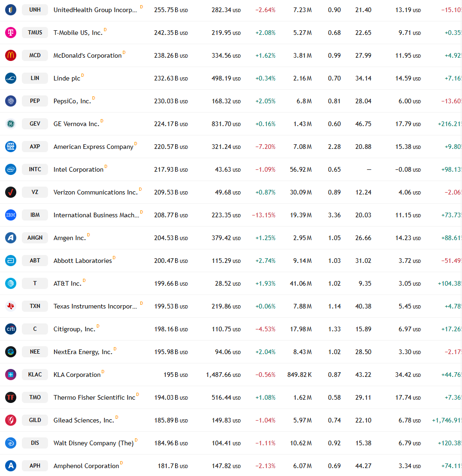The width and height of the screenshot is (462, 476).
Task: Click the PepsiCo globe logo icon
Action: click(11, 101)
